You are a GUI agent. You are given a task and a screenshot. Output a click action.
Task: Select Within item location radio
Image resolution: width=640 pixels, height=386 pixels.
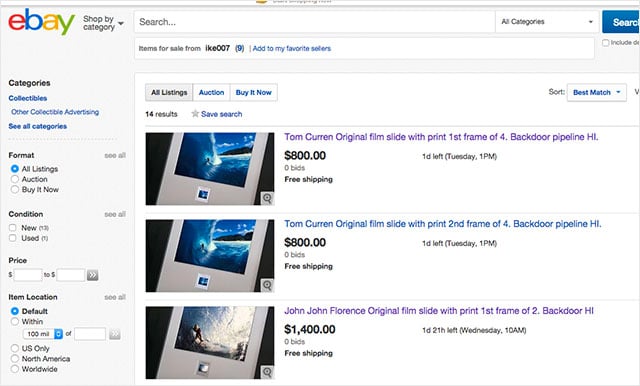(15, 322)
